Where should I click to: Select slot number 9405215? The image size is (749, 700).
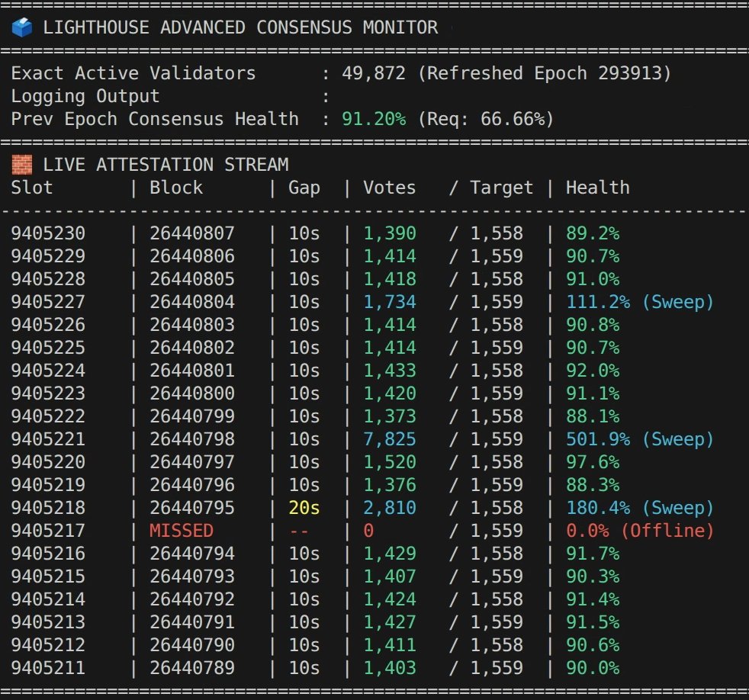tap(48, 576)
